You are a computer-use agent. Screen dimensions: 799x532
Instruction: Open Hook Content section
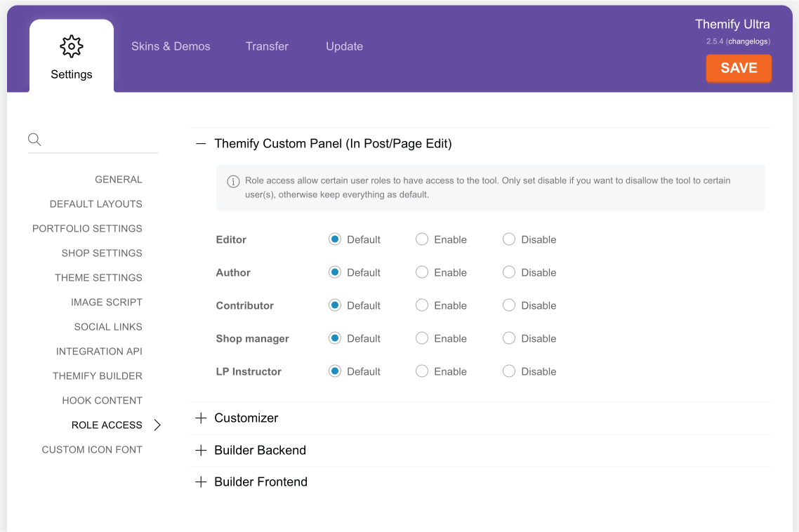click(102, 401)
